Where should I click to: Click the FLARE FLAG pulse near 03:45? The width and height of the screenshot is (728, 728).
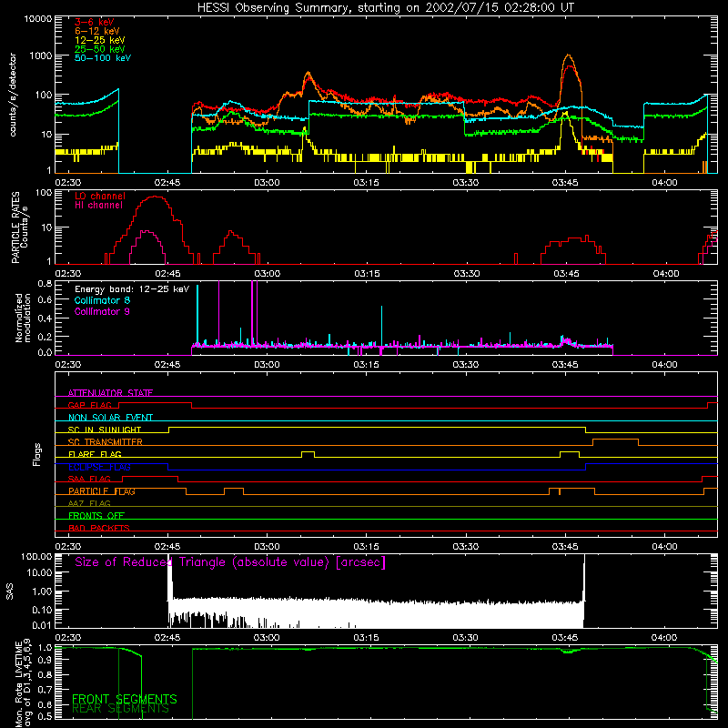[x=570, y=454]
